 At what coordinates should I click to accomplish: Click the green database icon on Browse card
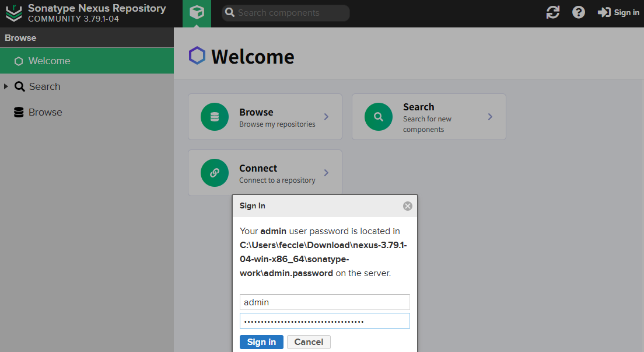215,117
